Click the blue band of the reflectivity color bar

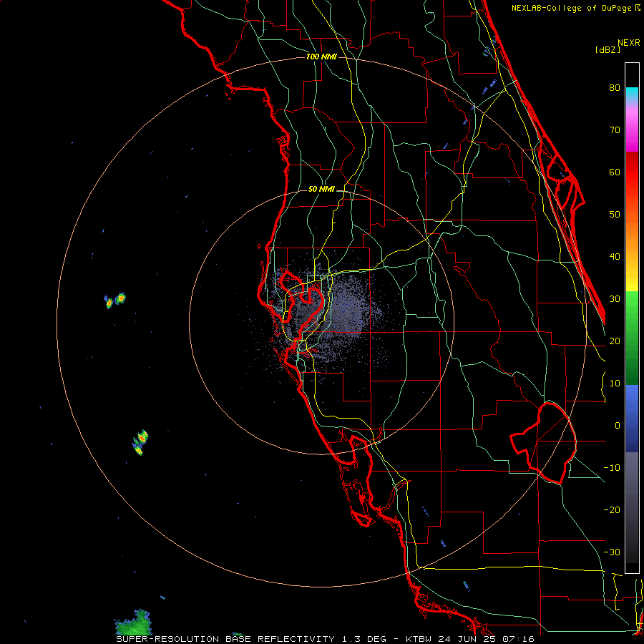632,418
